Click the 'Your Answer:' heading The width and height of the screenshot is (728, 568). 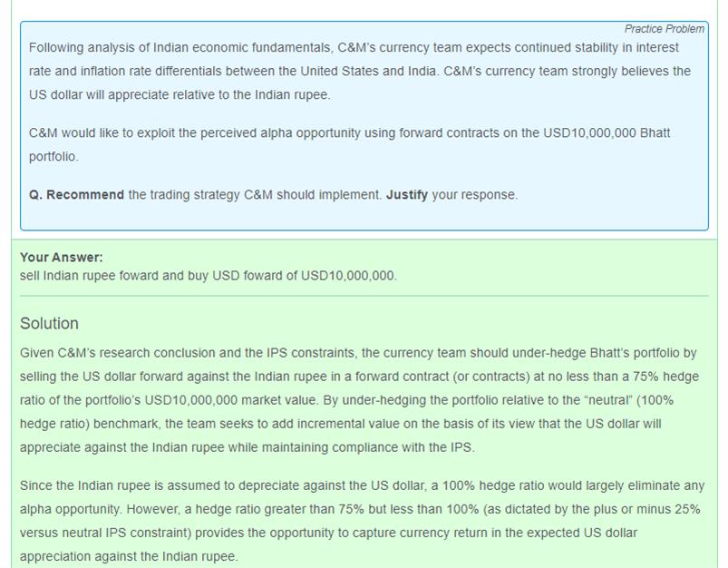coord(62,257)
